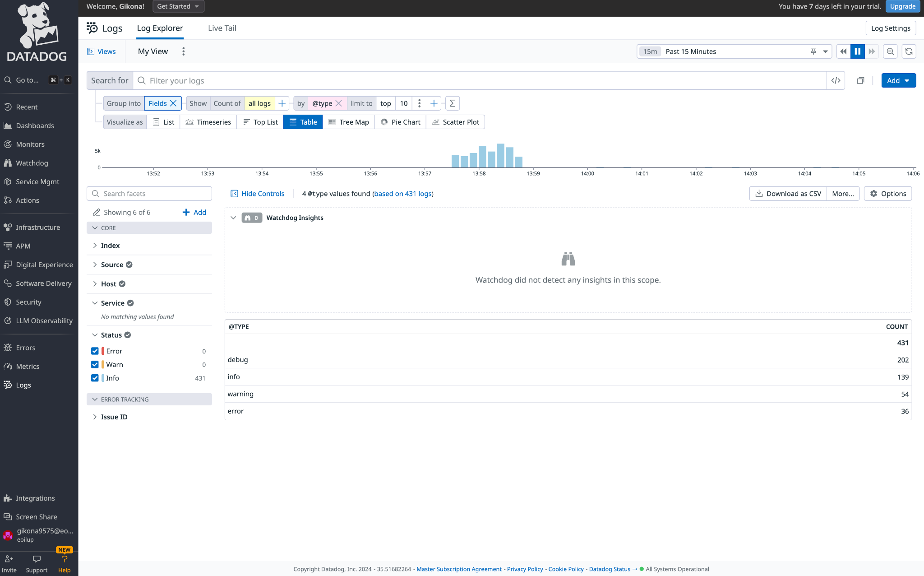Collapse Watchdog Insights section

[233, 218]
